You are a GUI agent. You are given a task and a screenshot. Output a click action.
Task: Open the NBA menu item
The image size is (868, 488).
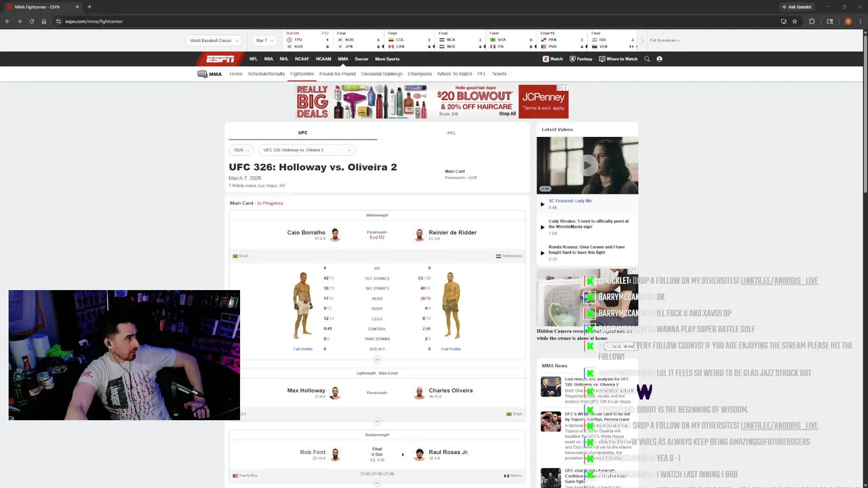tap(269, 59)
